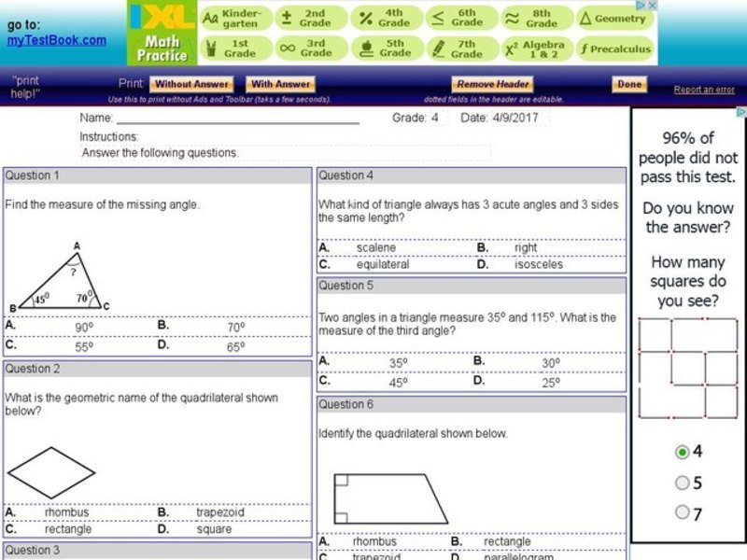Click the Remove Header button
Image resolution: width=747 pixels, height=560 pixels.
[490, 83]
